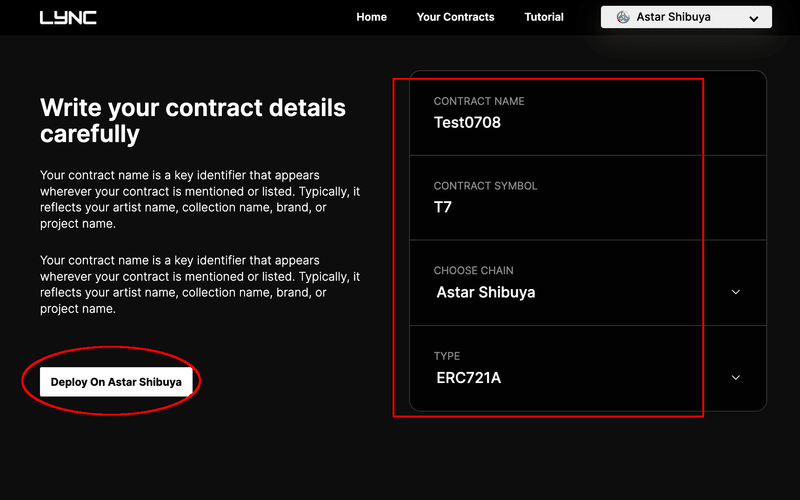The height and width of the screenshot is (500, 800).
Task: Click the Astar network icon in header
Action: [623, 17]
